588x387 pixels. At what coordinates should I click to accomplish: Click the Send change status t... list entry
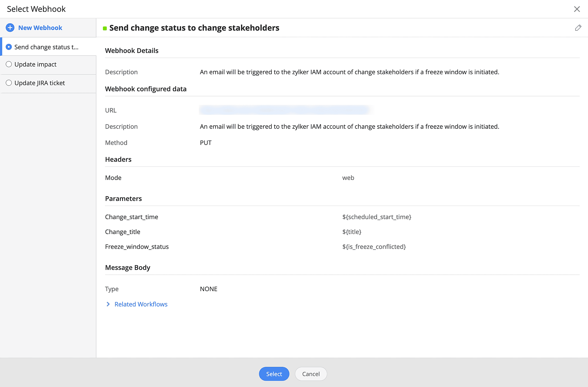point(46,47)
